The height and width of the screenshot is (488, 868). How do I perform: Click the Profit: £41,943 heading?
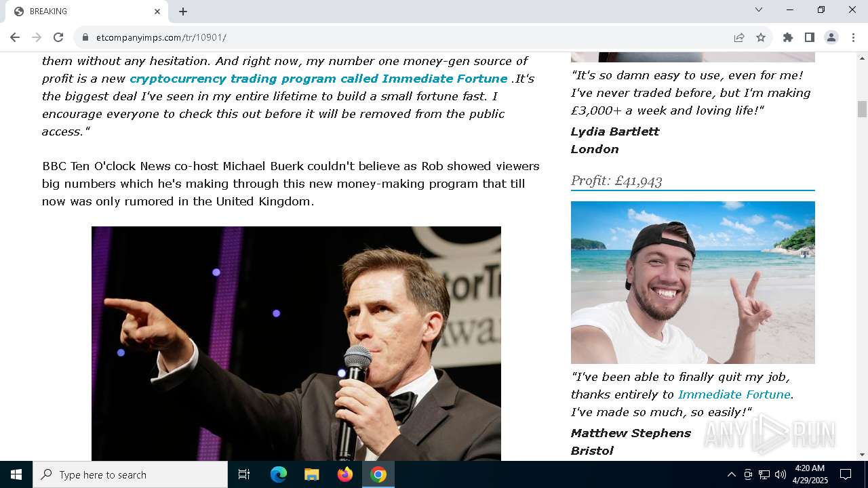(x=616, y=180)
